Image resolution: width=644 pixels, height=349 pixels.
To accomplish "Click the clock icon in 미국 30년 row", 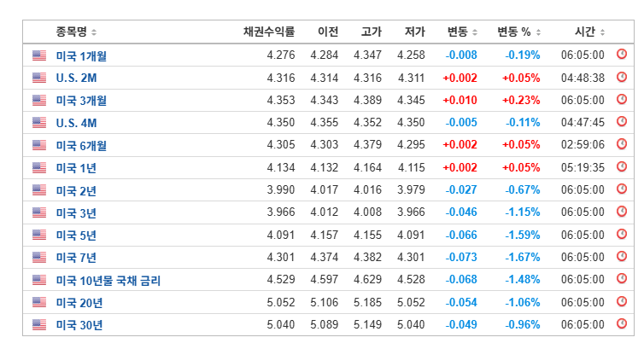I will tap(622, 323).
